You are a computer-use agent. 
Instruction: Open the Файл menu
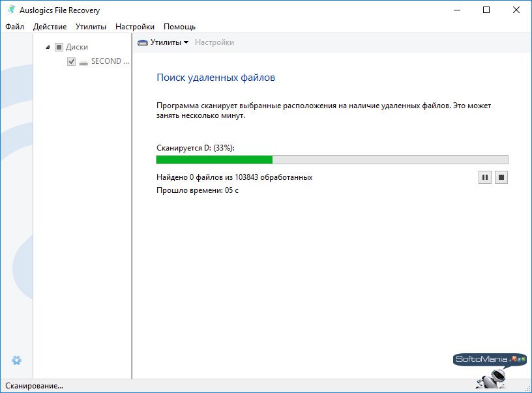[x=14, y=27]
